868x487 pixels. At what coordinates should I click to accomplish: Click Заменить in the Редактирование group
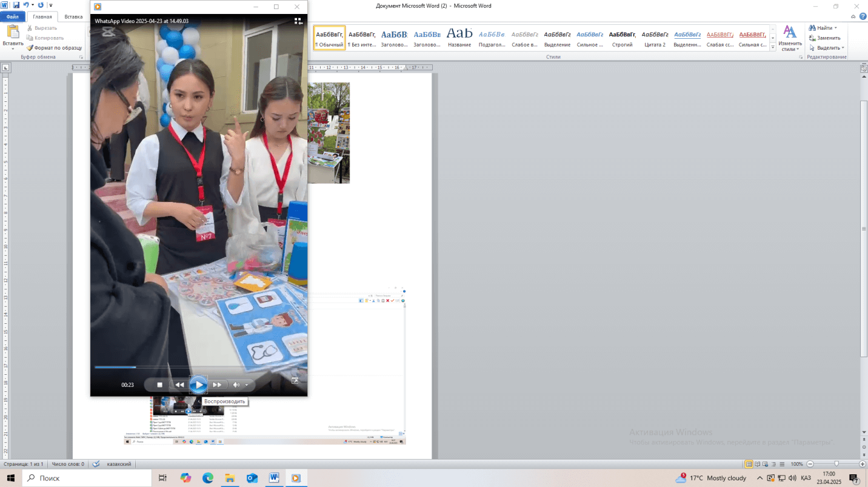[824, 38]
